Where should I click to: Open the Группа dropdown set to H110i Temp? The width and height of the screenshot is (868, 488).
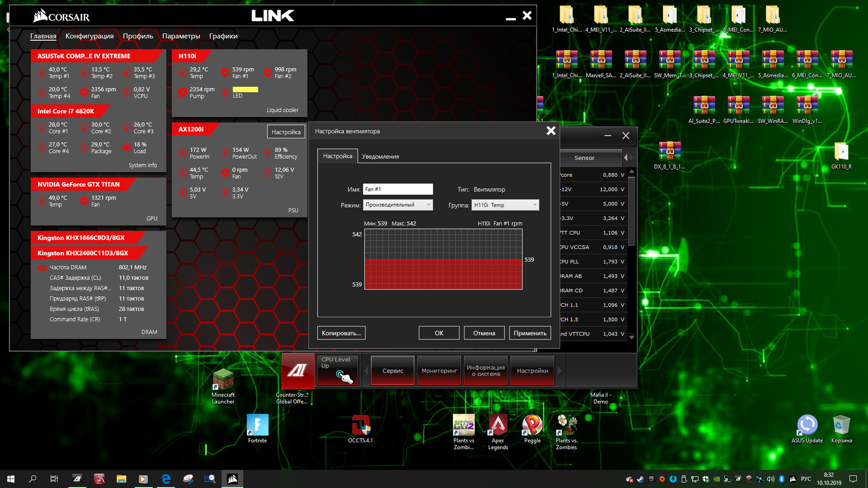pos(505,205)
